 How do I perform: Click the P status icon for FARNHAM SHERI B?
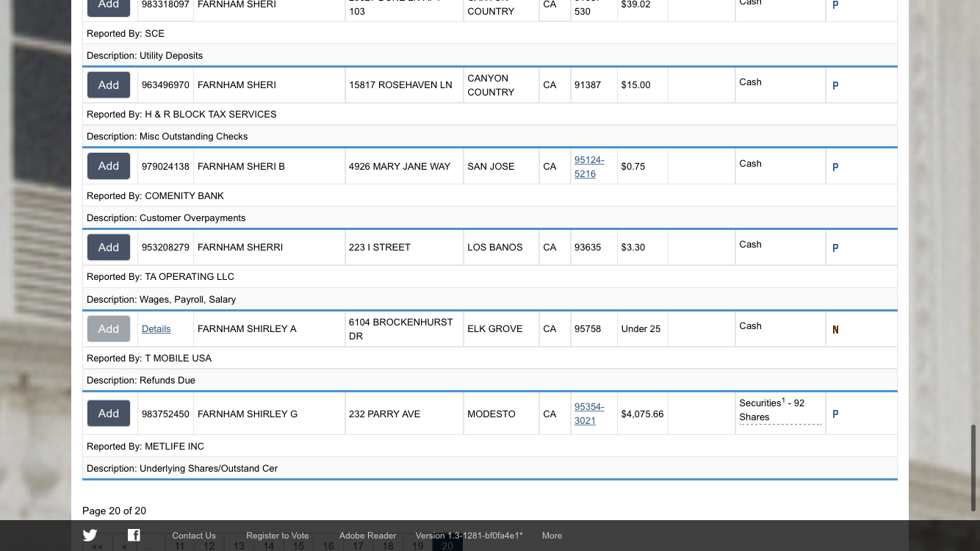click(x=835, y=168)
